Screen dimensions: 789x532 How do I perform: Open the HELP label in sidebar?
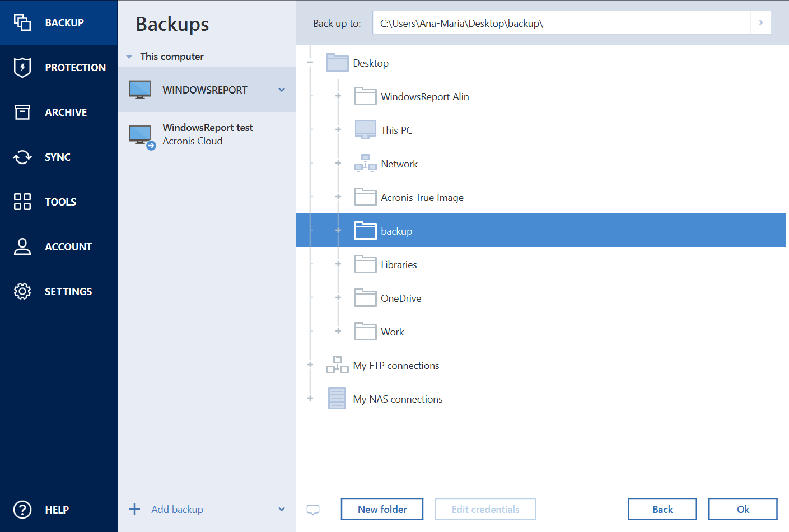[x=57, y=510]
